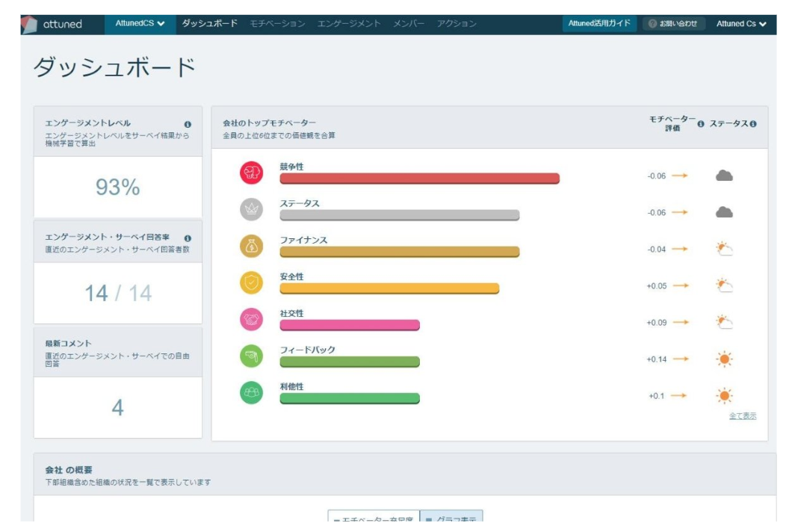Open the モチベーション menu item
The height and width of the screenshot is (532, 792).
pyautogui.click(x=277, y=24)
